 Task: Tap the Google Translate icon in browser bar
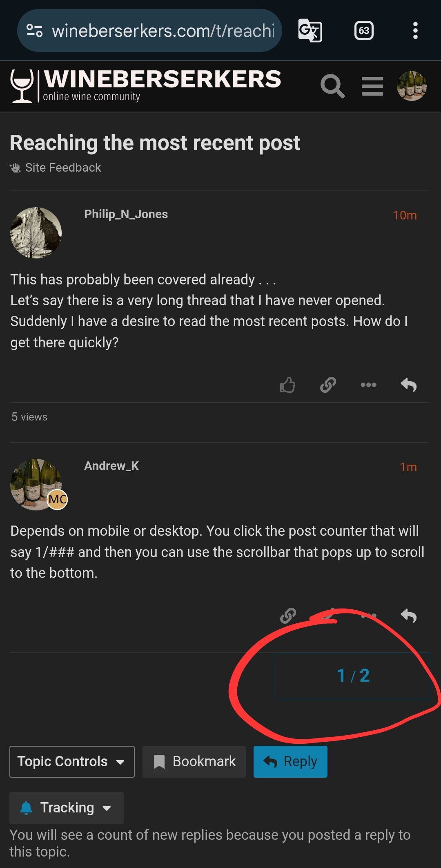coord(310,31)
